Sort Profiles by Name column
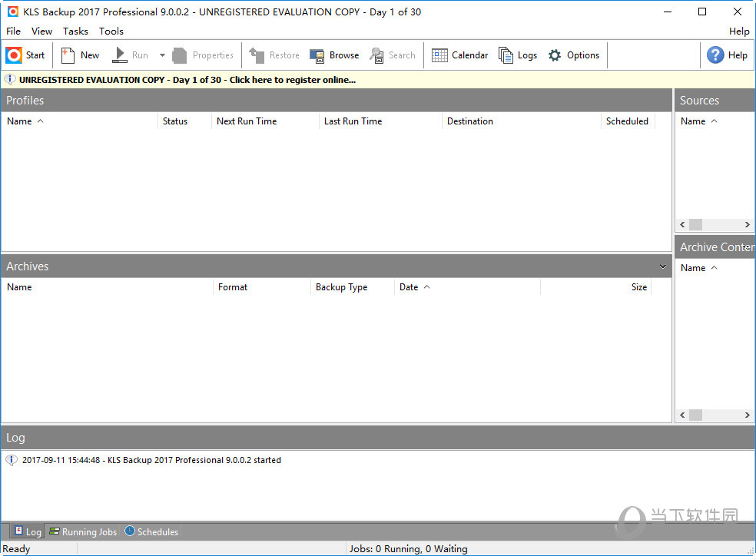Image resolution: width=756 pixels, height=556 pixels. pos(79,121)
